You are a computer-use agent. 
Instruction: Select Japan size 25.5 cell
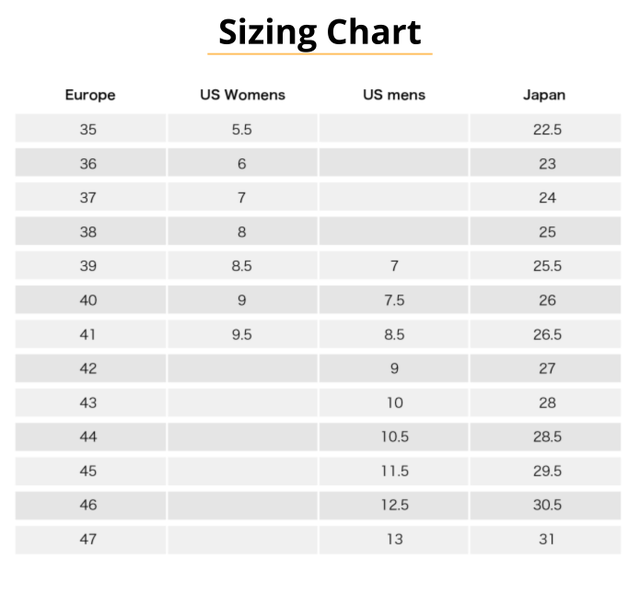(547, 266)
